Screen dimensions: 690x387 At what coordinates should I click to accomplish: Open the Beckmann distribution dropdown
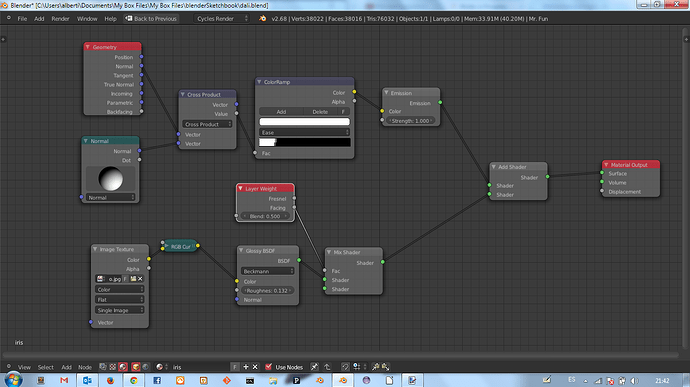[268, 271]
